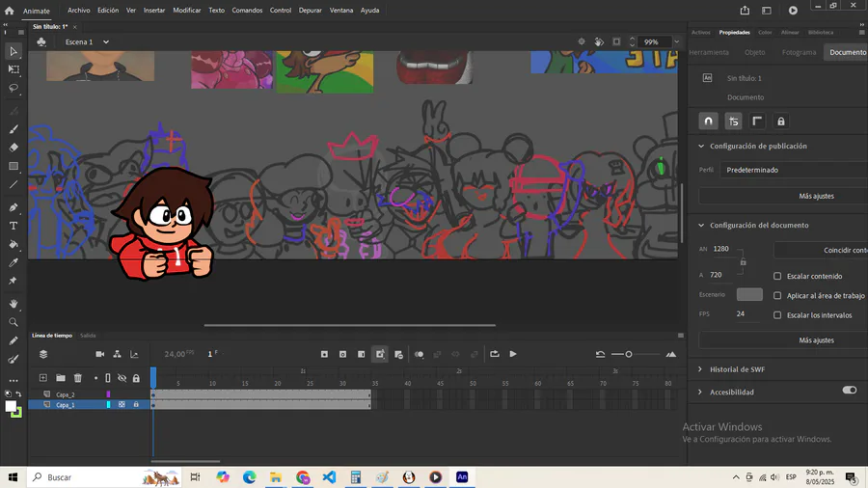Collapse Configuración de publicación section
Viewport: 868px width, 488px height.
coord(701,146)
